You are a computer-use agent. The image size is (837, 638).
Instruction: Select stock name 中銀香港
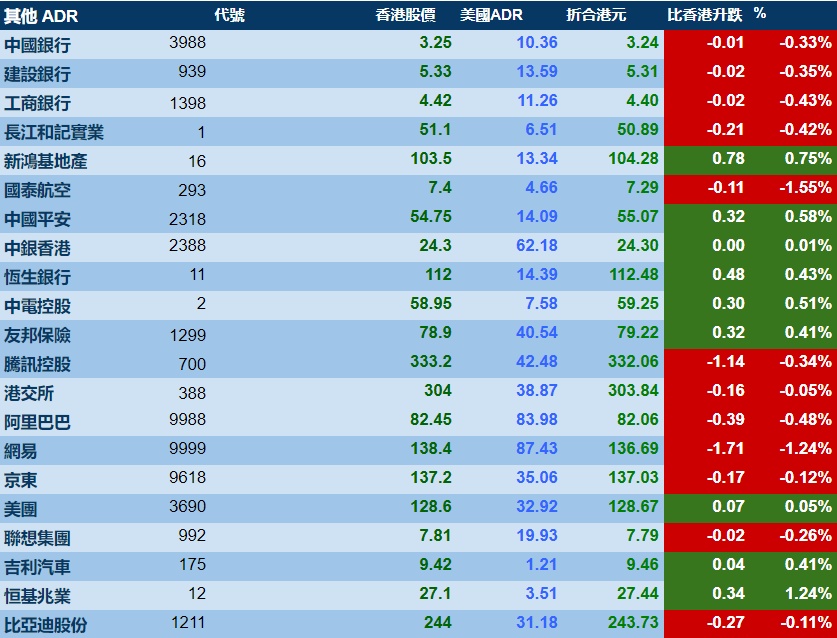(x=37, y=248)
